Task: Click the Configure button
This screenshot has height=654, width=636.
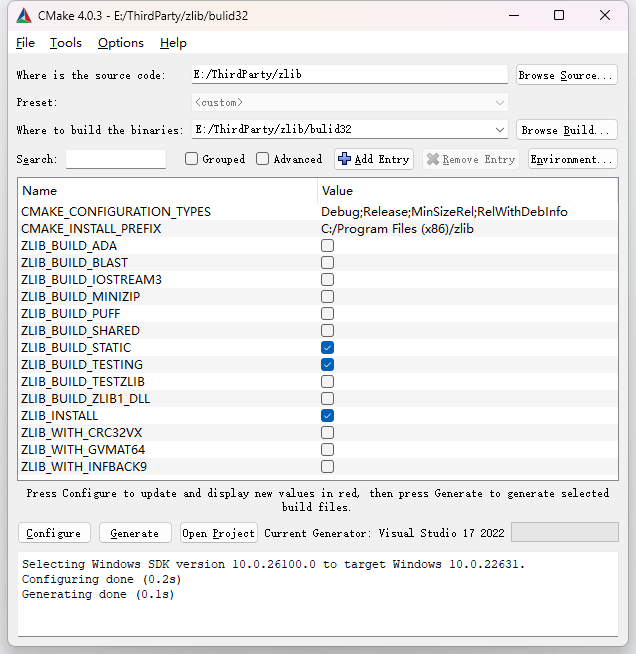Action: (x=54, y=533)
